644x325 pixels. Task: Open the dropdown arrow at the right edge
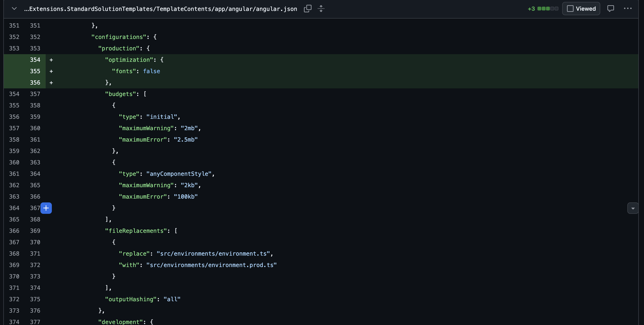pyautogui.click(x=633, y=208)
